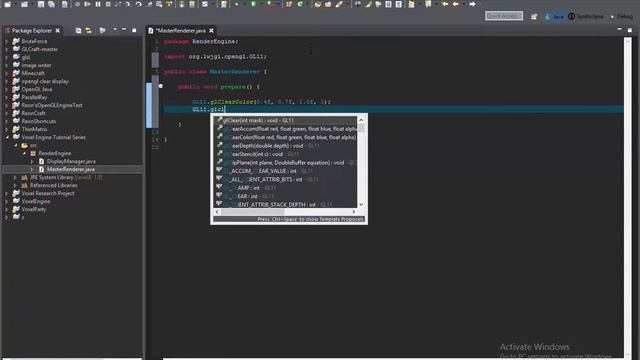Expand the GLCraft-master project

point(7,49)
